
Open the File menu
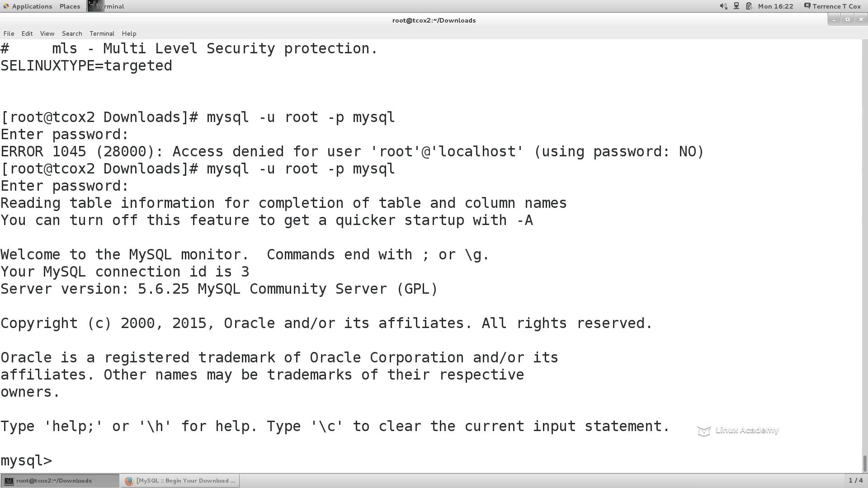9,33
